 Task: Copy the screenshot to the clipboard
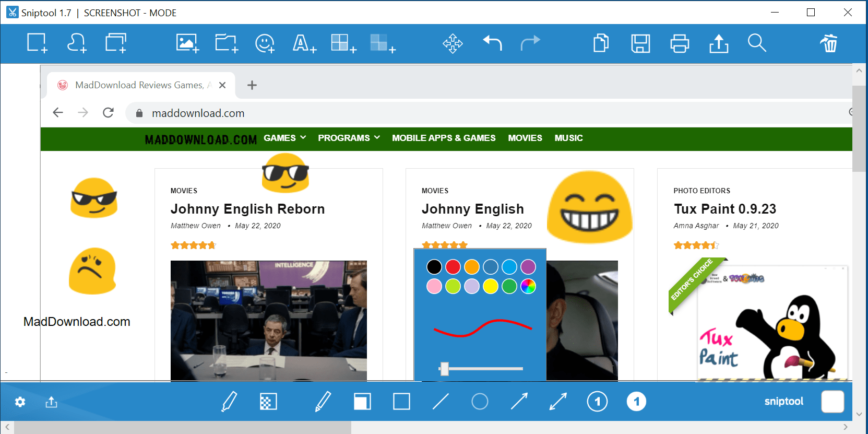pyautogui.click(x=601, y=43)
